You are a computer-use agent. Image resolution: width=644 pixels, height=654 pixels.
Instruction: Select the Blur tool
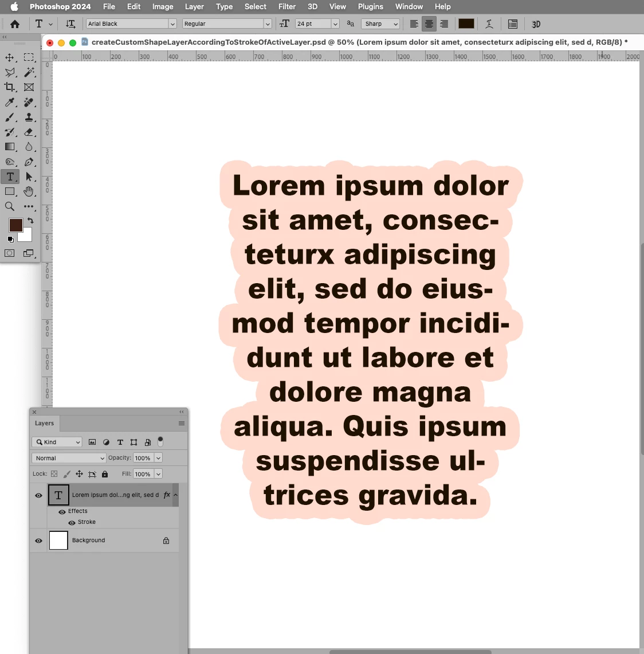[x=29, y=147]
